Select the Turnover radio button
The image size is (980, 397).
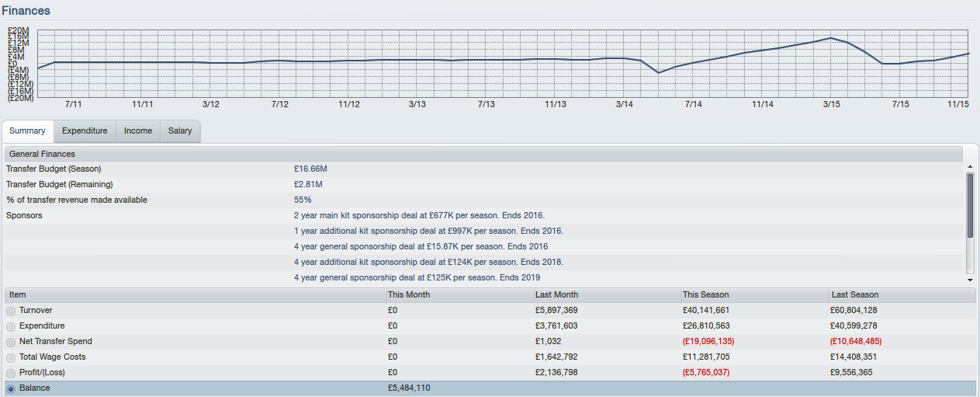click(11, 311)
